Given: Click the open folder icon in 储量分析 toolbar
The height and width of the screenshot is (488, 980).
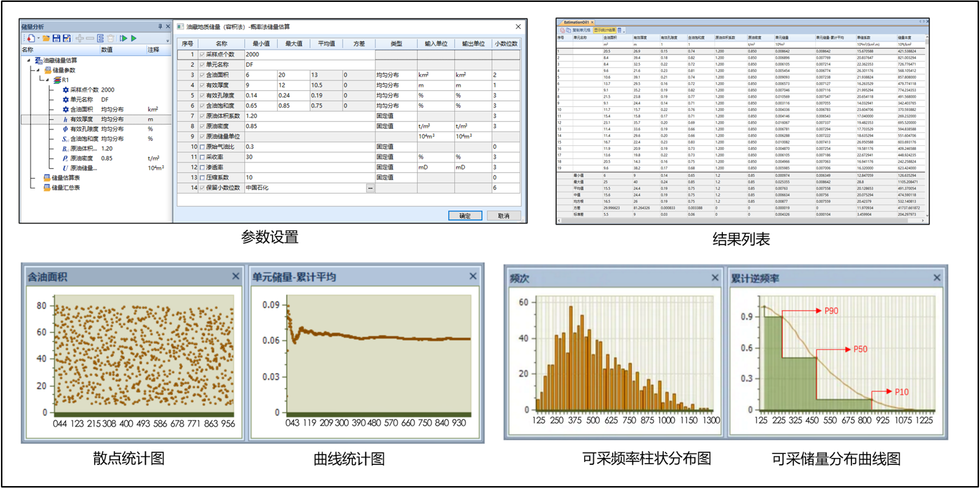Looking at the screenshot, I should [x=46, y=38].
